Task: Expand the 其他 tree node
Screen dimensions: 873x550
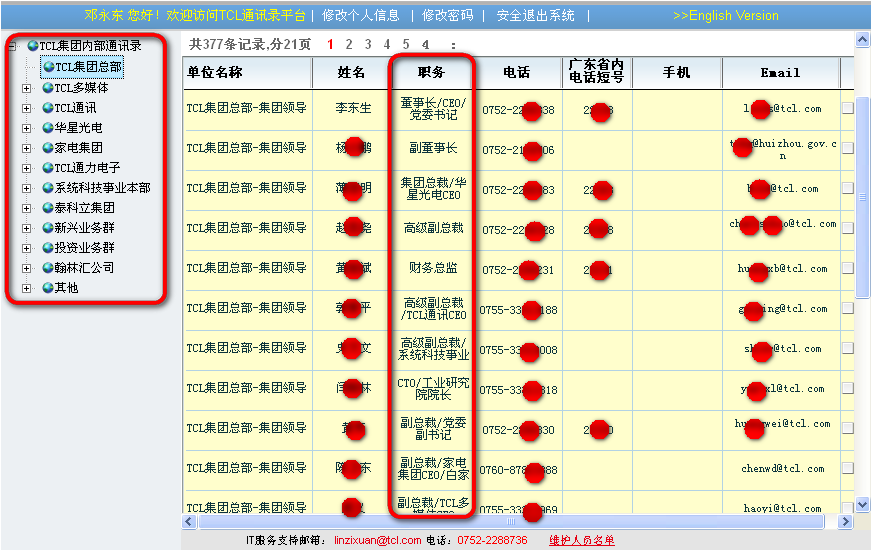Action: [26, 289]
